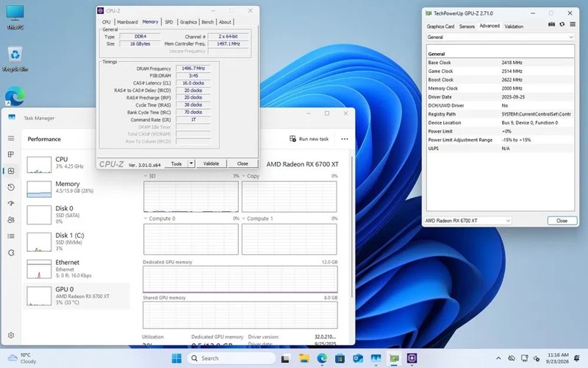
Task: Select GPU 0 performance entry
Action: (x=77, y=296)
